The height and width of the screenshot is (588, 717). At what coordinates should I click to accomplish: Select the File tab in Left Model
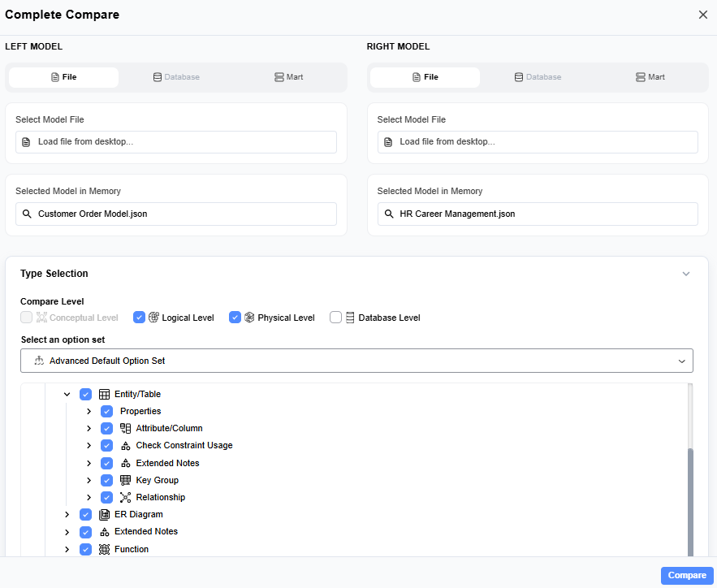[x=63, y=77]
